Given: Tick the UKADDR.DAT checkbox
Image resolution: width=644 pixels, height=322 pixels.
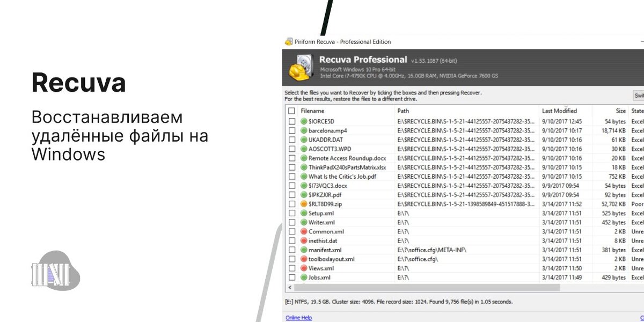Looking at the screenshot, I should click(x=291, y=140).
